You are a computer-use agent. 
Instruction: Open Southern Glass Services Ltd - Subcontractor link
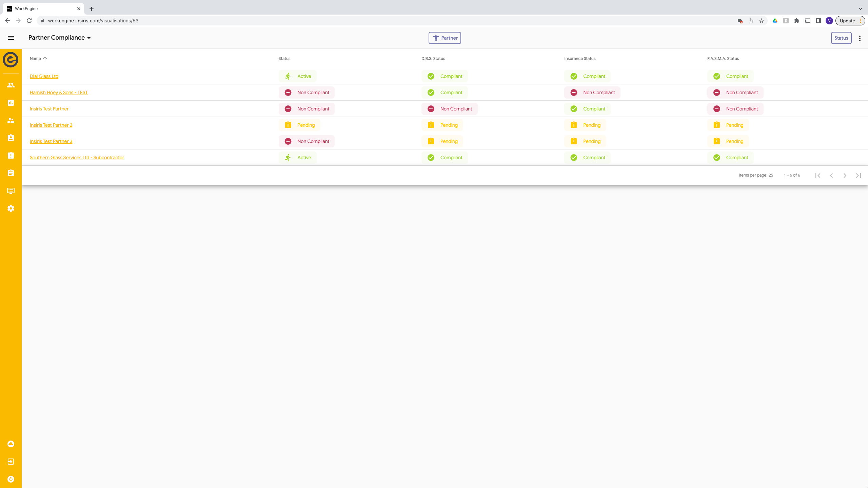click(77, 158)
